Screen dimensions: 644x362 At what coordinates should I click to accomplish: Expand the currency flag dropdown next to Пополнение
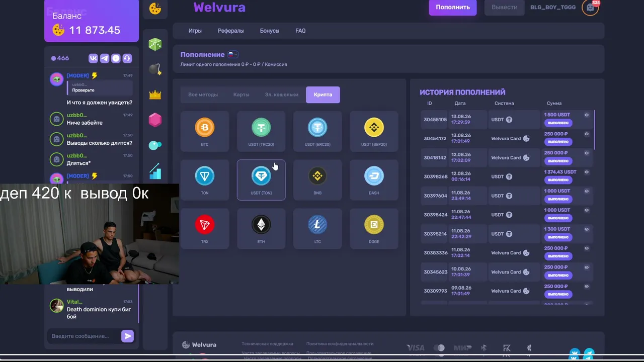click(233, 54)
